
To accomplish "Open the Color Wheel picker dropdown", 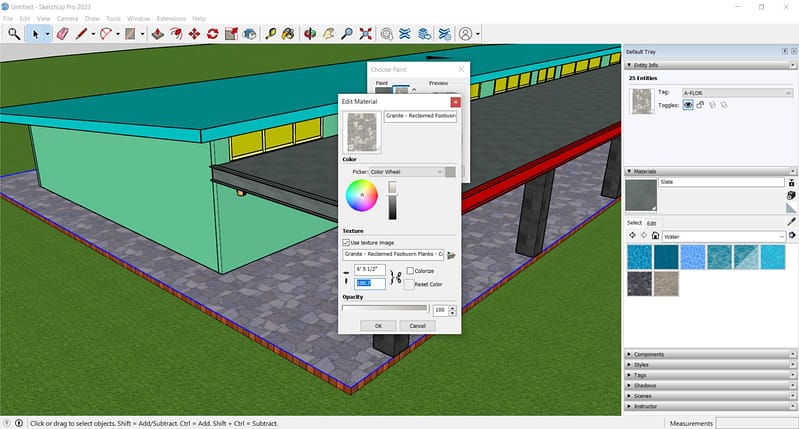I will coord(406,171).
